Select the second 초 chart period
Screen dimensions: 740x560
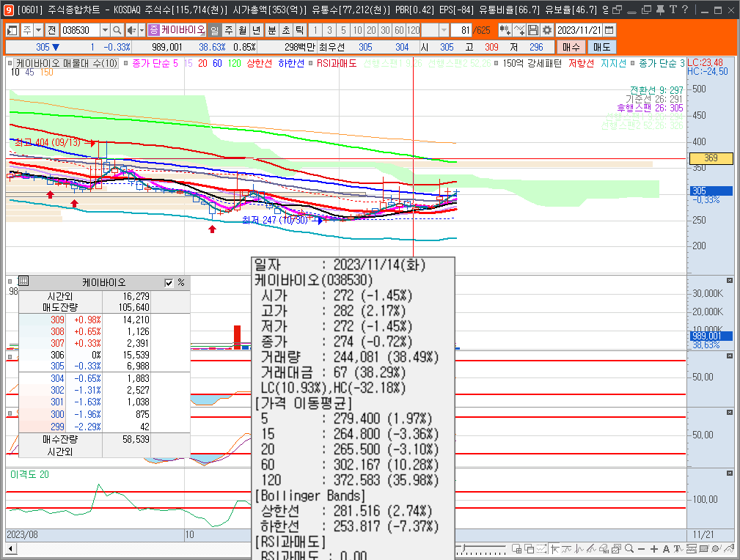[286, 31]
